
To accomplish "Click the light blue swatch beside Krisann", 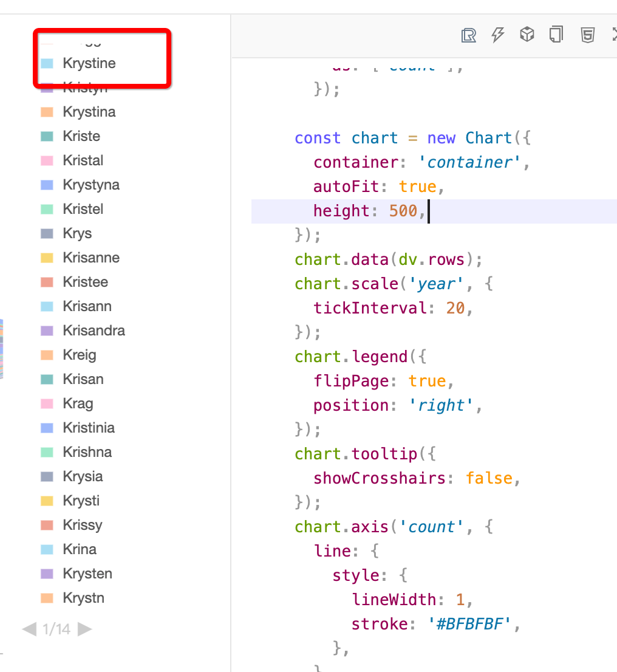I will [47, 306].
